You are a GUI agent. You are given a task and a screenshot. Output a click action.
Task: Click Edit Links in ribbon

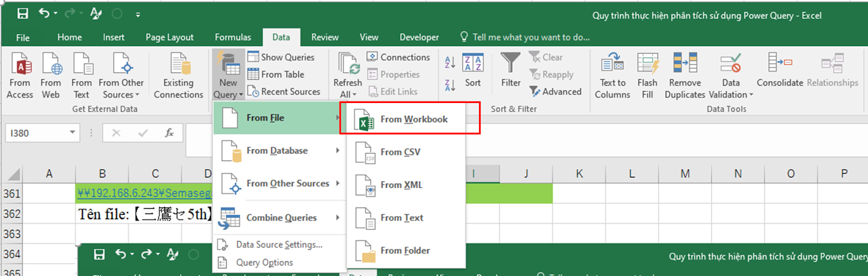click(x=393, y=92)
